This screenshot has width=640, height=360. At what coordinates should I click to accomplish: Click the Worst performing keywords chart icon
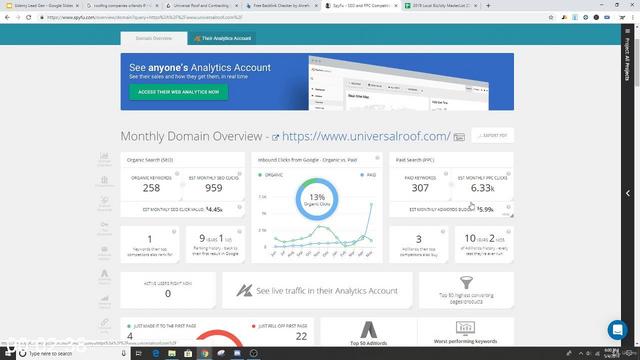tap(465, 328)
